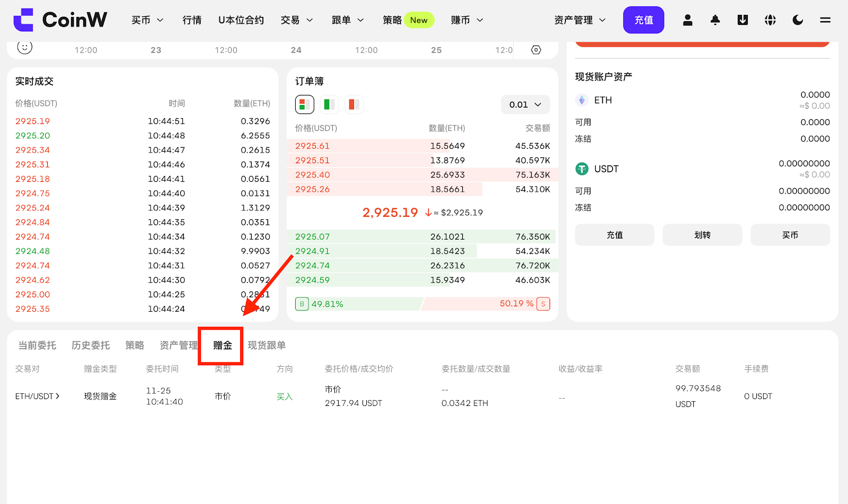The image size is (848, 504).
Task: Click the 0.0342 ETH filled quantity
Action: pyautogui.click(x=465, y=403)
